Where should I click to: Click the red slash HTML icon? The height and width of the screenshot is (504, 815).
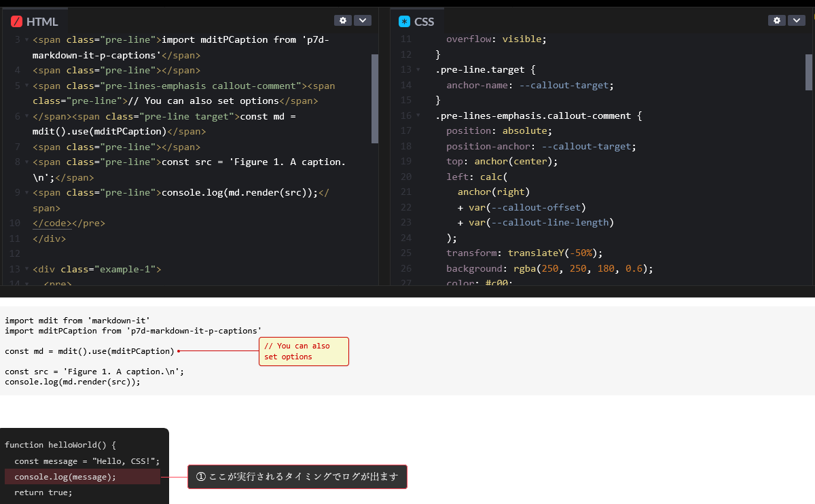tap(16, 22)
